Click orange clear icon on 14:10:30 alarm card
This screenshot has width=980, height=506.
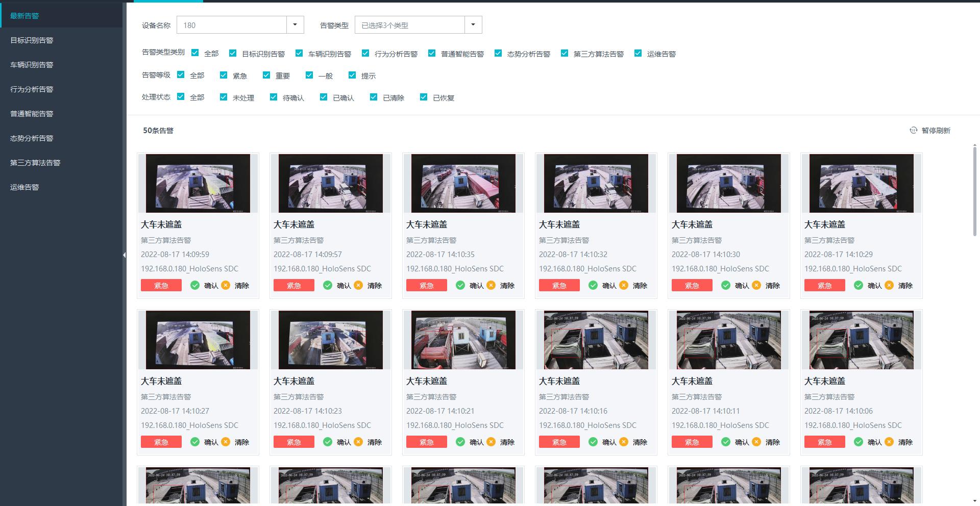756,285
